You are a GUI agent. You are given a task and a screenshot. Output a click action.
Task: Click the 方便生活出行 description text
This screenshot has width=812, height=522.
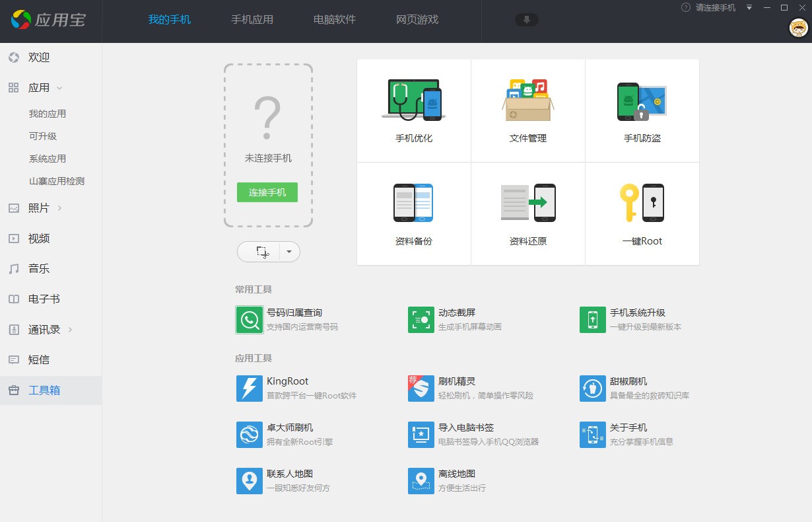click(x=462, y=488)
